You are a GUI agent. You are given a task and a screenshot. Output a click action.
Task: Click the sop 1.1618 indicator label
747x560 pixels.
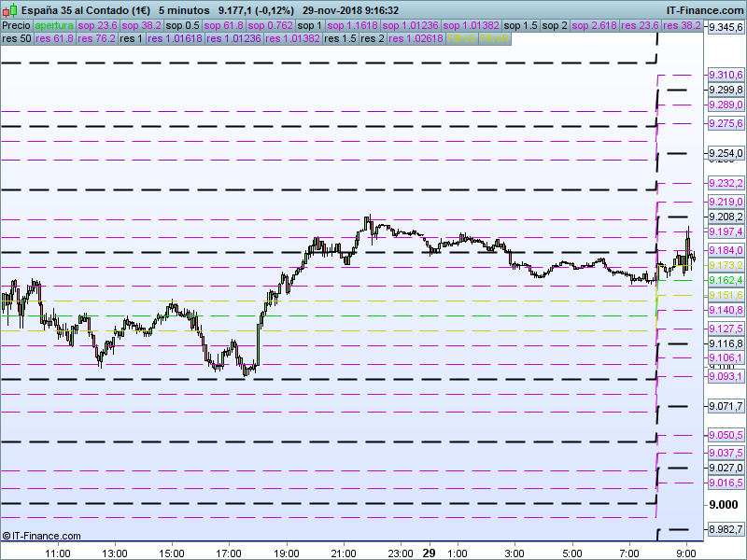[353, 26]
